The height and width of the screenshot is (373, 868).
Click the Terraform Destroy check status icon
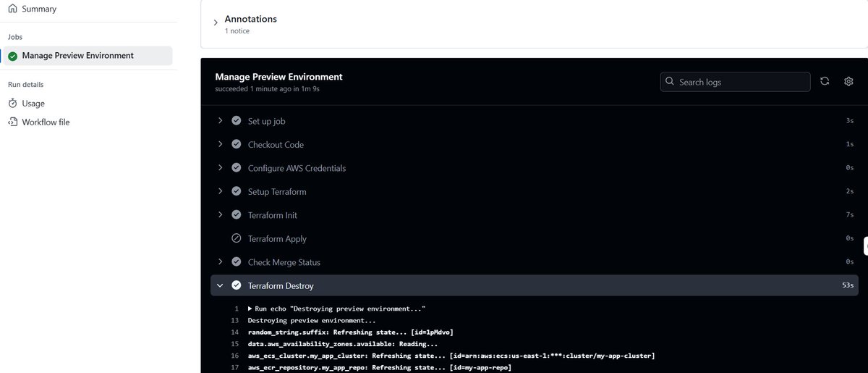[236, 285]
